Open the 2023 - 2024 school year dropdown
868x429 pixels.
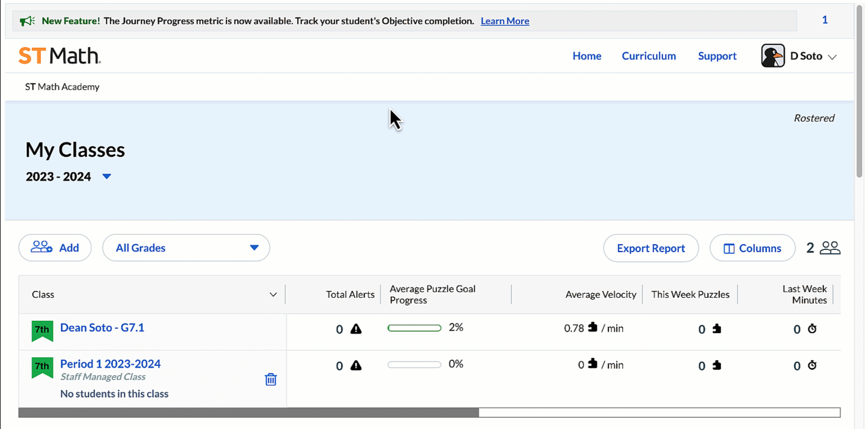(107, 177)
